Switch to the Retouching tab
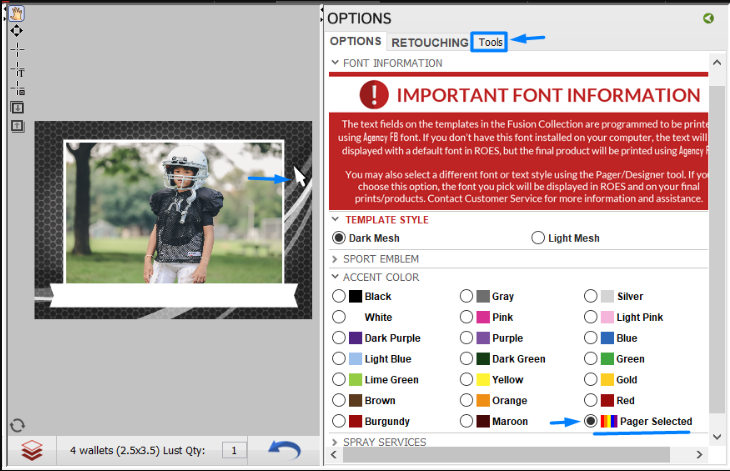Viewport: 730px width, 471px height. point(429,42)
